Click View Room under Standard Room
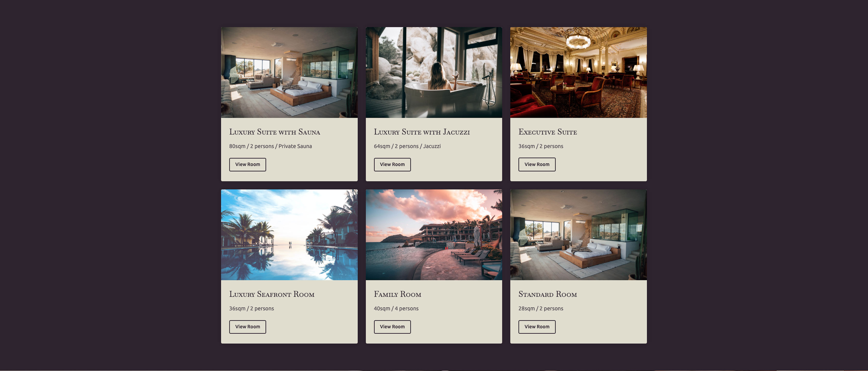This screenshot has height=371, width=868. coord(536,327)
